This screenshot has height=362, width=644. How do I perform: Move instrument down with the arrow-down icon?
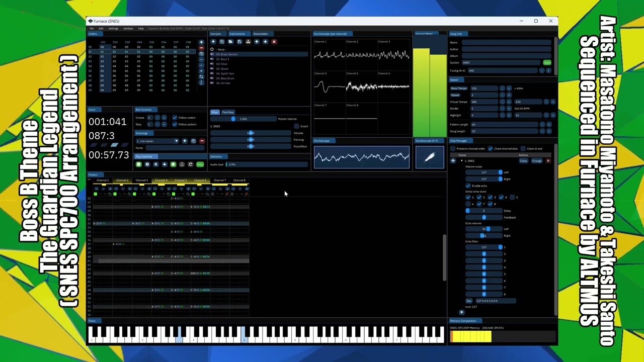pyautogui.click(x=265, y=42)
